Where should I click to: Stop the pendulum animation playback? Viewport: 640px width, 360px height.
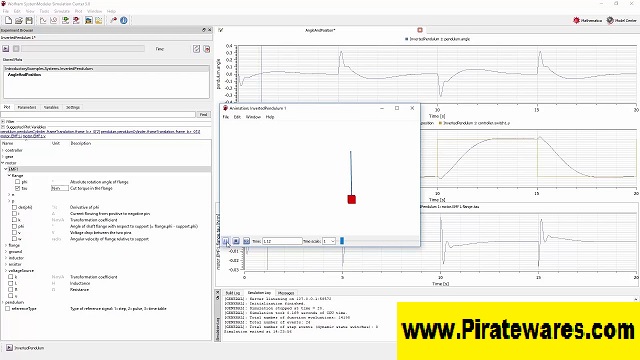click(x=236, y=241)
